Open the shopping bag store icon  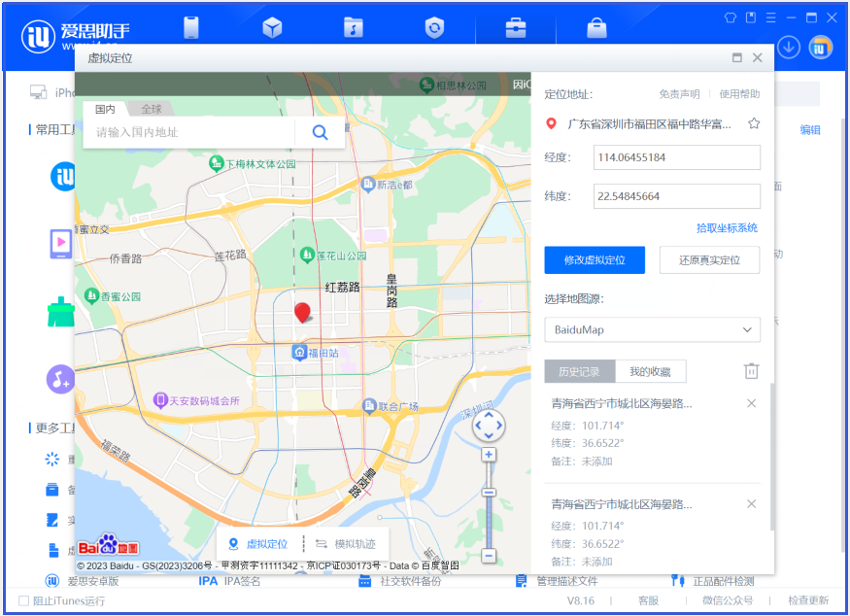(x=596, y=27)
